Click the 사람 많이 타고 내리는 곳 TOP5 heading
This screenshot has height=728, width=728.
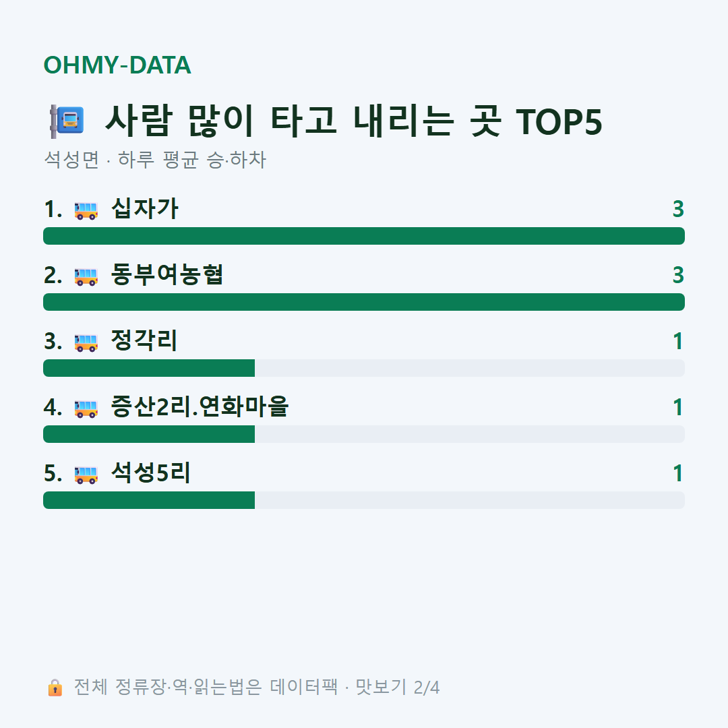pyautogui.click(x=354, y=121)
